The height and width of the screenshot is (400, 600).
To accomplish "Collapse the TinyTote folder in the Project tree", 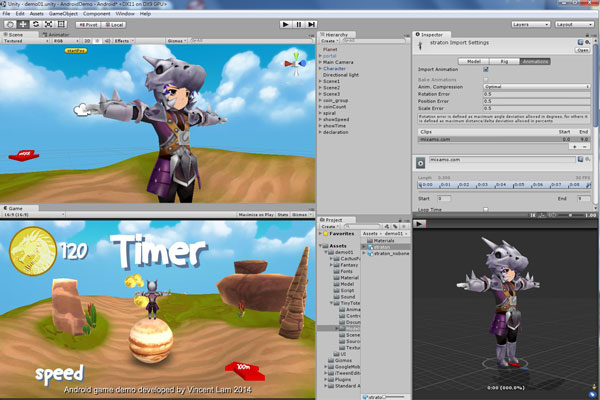I will tap(331, 303).
